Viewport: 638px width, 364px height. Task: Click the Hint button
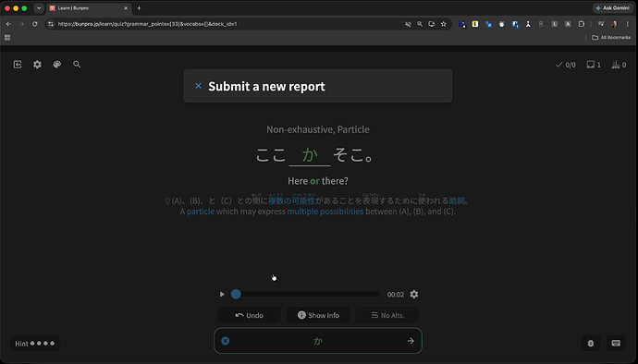[35, 344]
